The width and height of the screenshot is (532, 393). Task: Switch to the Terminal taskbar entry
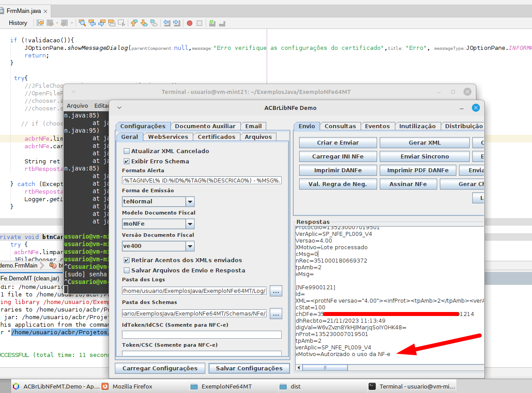point(412,386)
